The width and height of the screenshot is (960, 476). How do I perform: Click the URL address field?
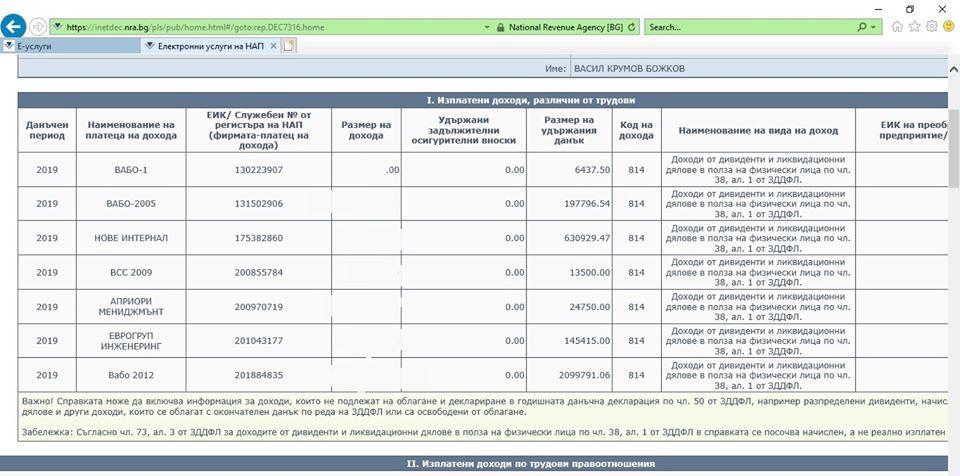click(270, 27)
